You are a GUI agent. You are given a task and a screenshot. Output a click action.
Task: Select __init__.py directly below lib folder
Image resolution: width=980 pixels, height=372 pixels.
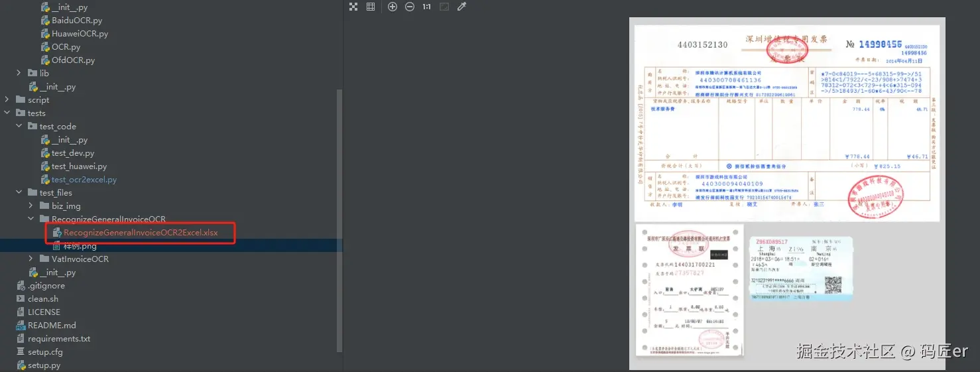[x=58, y=87]
